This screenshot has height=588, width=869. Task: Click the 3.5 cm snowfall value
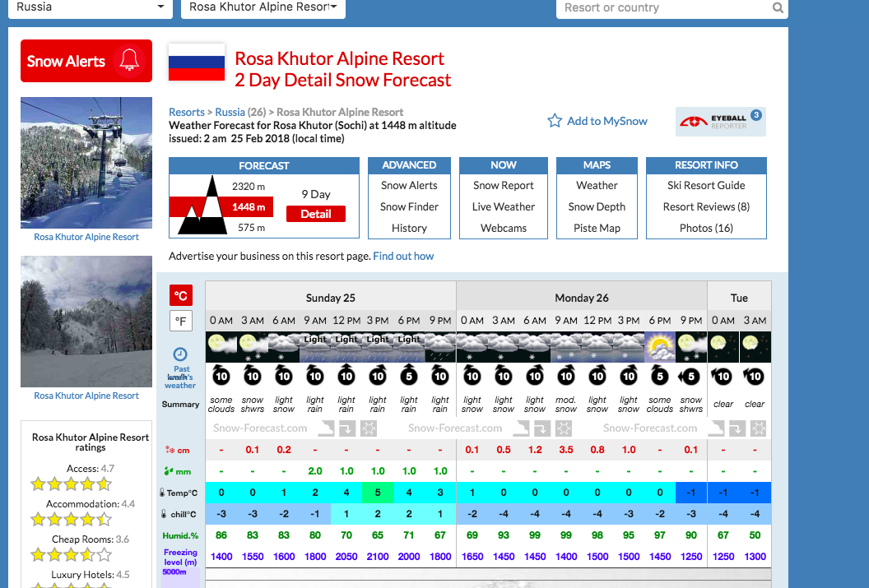click(566, 450)
